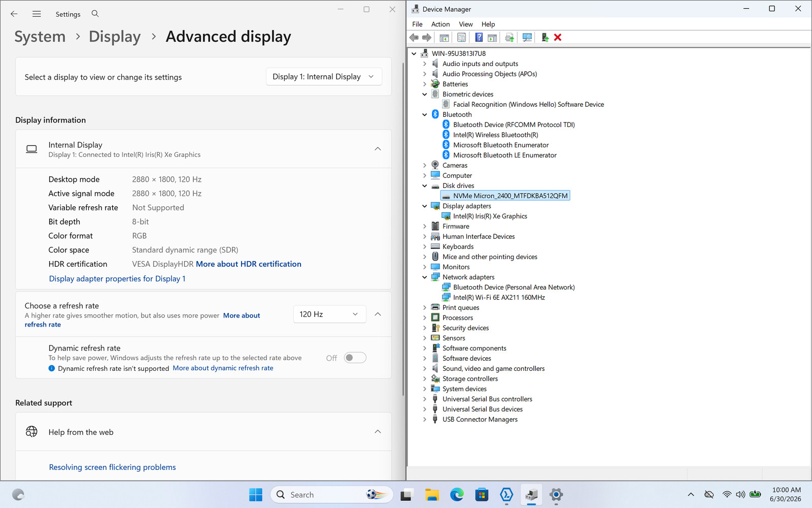
Task: Collapse the Network adapters tree node
Action: [x=425, y=277]
